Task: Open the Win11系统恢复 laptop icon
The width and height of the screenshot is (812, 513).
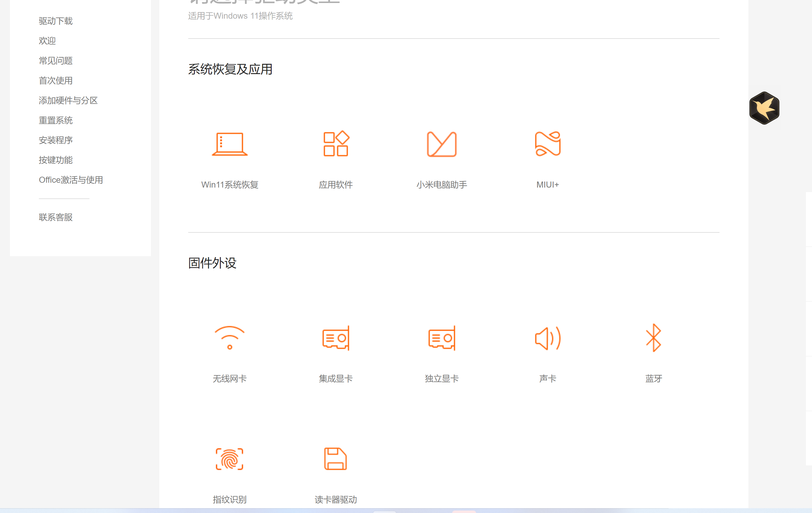Action: click(x=230, y=144)
